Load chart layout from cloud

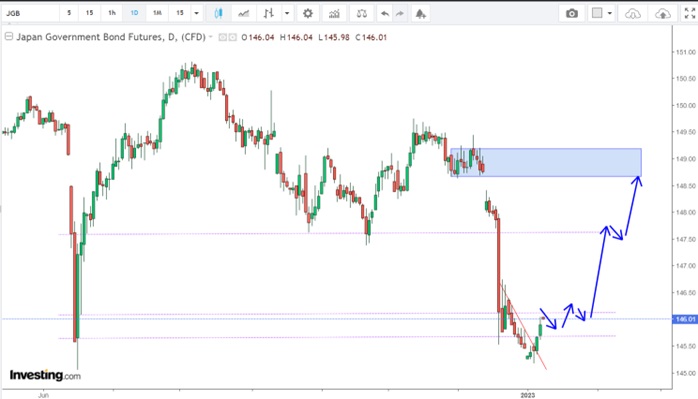(633, 13)
